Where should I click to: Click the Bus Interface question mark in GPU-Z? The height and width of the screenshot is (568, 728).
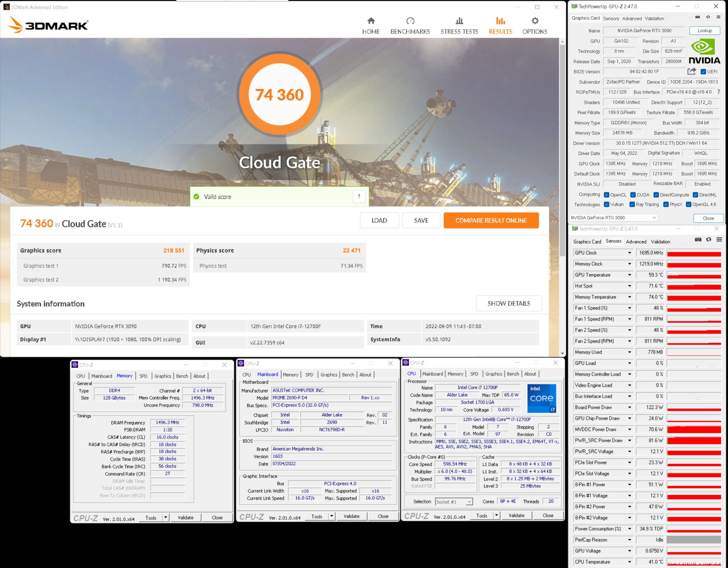[719, 92]
